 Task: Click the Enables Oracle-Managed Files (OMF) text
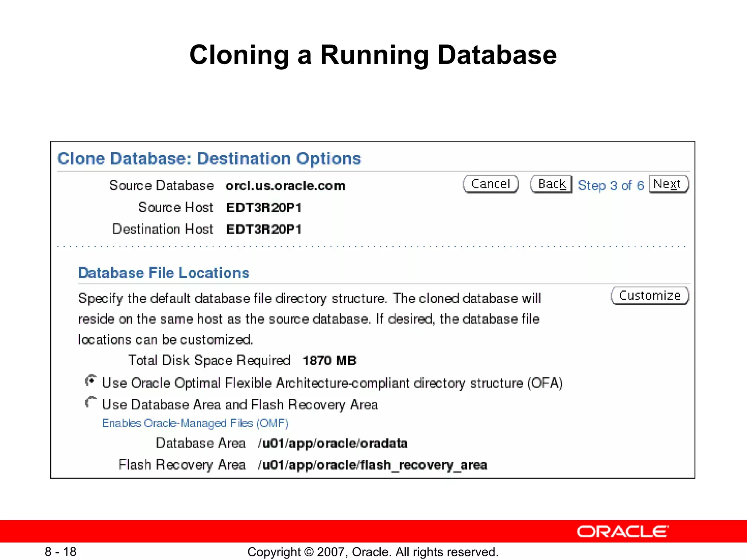tap(195, 423)
